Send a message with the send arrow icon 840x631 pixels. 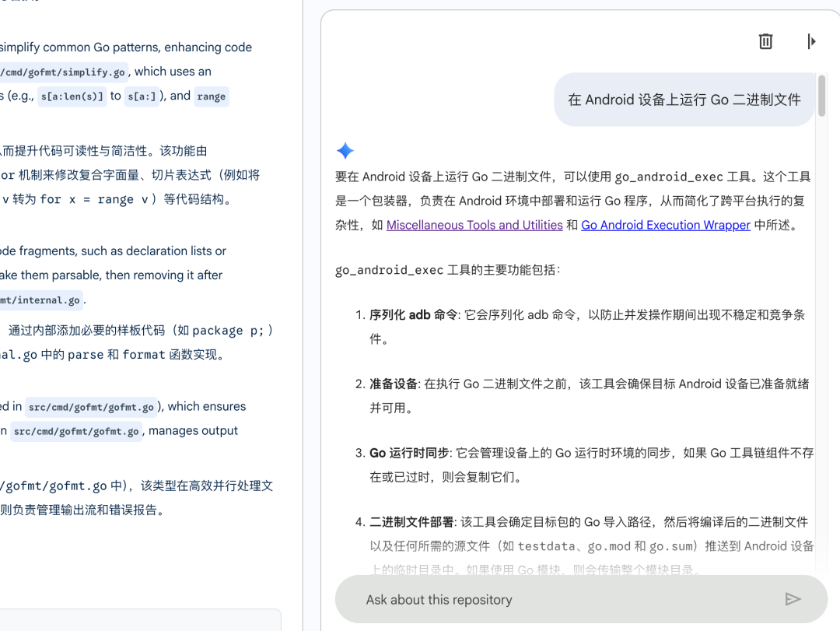pyautogui.click(x=793, y=599)
